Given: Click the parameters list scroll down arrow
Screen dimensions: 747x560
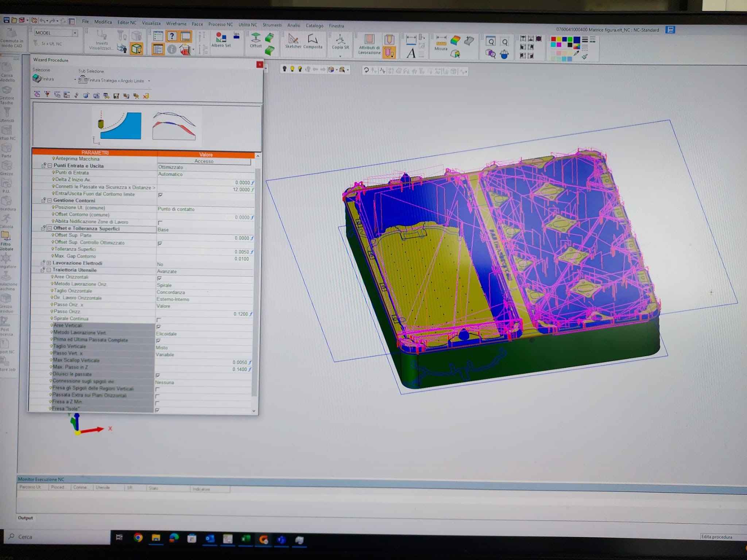Looking at the screenshot, I should [x=254, y=411].
